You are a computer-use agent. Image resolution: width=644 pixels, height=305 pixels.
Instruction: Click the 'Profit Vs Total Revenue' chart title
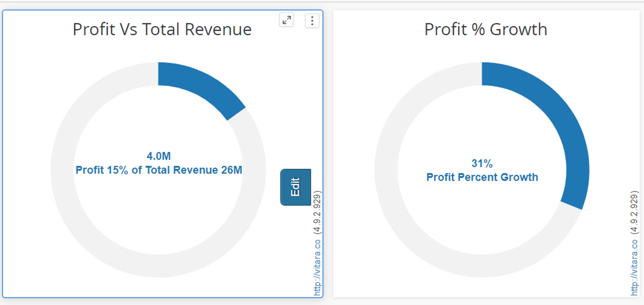pyautogui.click(x=162, y=30)
